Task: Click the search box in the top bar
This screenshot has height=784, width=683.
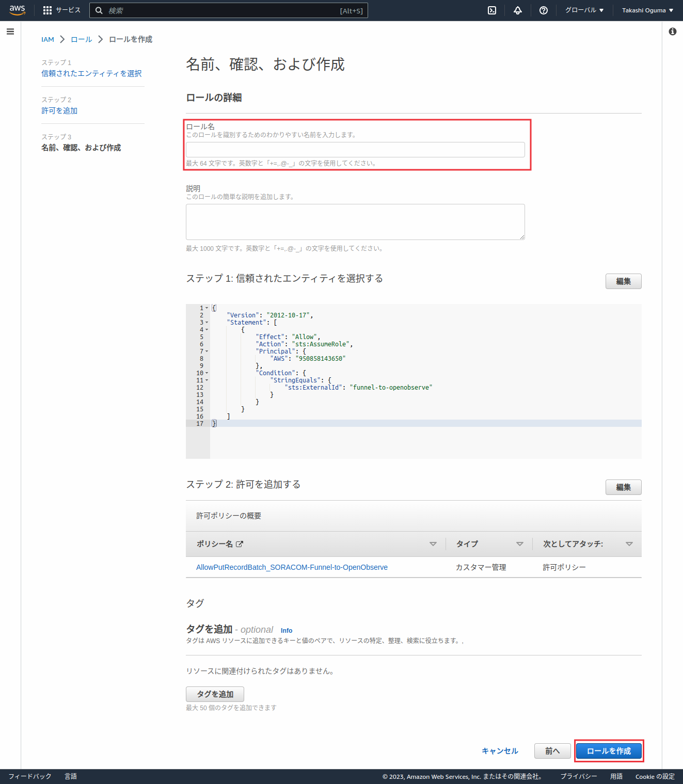Action: pyautogui.click(x=229, y=10)
